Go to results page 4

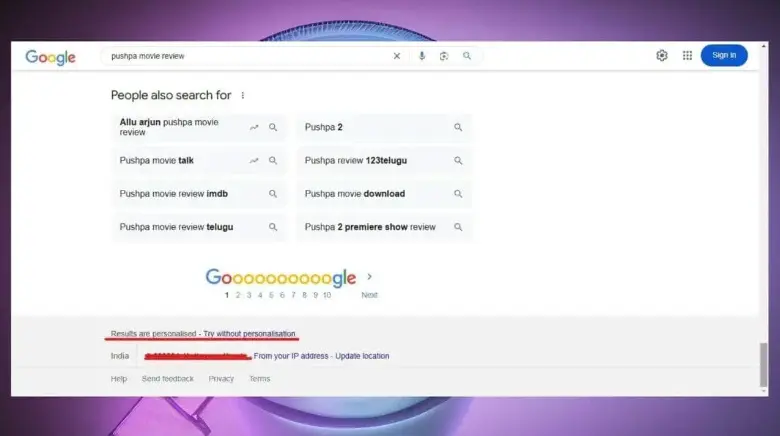coord(260,295)
